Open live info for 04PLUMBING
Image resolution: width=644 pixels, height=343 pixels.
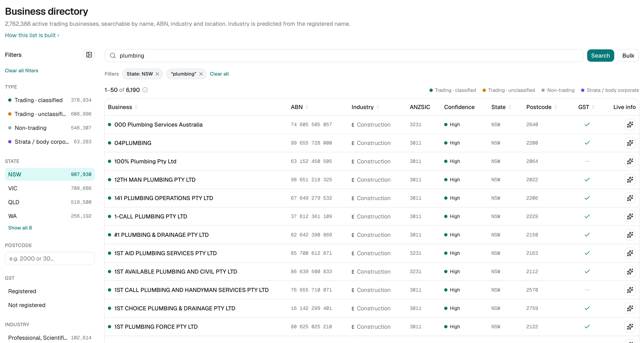630,143
